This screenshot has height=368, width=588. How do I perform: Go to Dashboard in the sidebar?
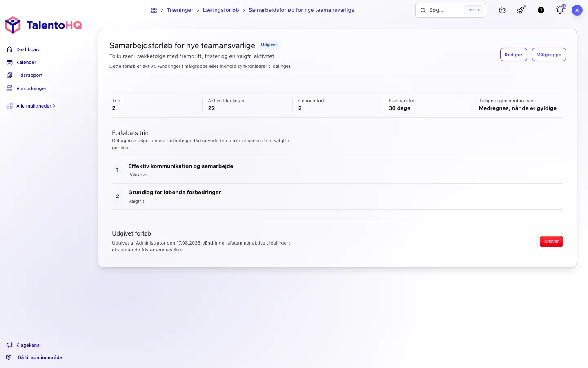point(24,49)
